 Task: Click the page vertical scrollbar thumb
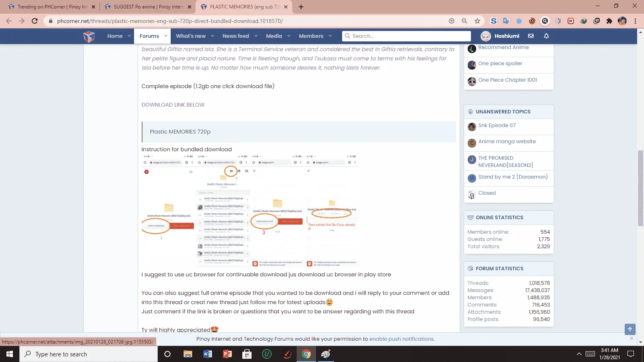[x=640, y=188]
